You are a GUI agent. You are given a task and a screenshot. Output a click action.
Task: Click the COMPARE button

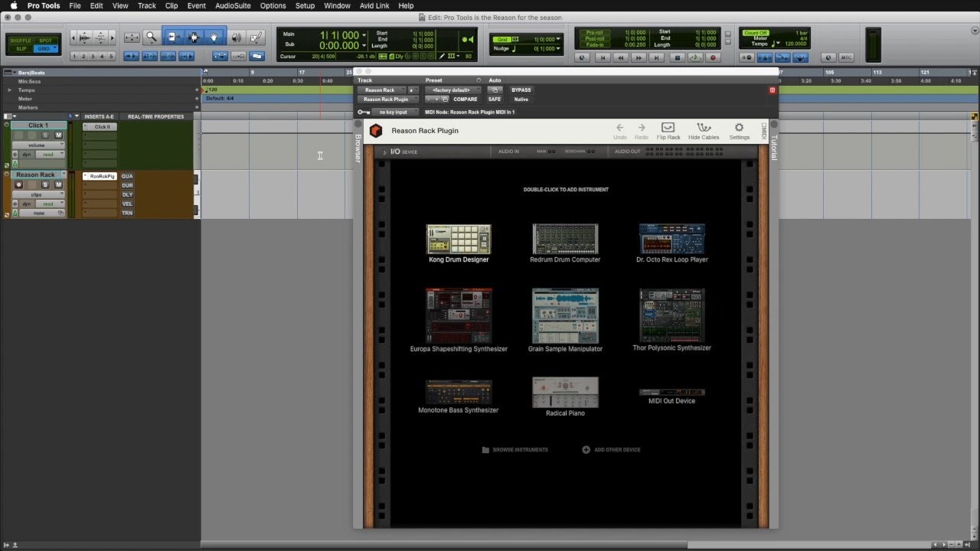[465, 99]
